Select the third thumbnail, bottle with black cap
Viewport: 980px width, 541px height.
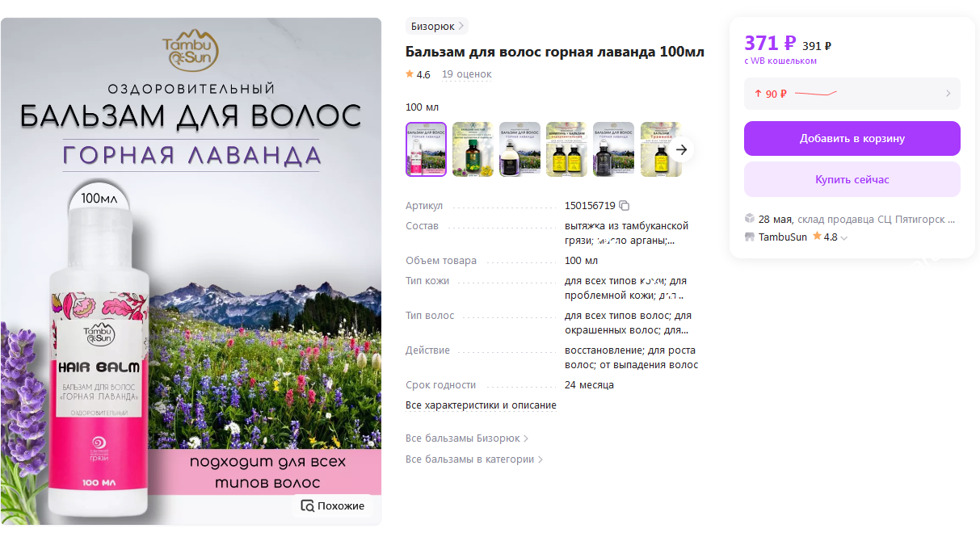tap(519, 149)
